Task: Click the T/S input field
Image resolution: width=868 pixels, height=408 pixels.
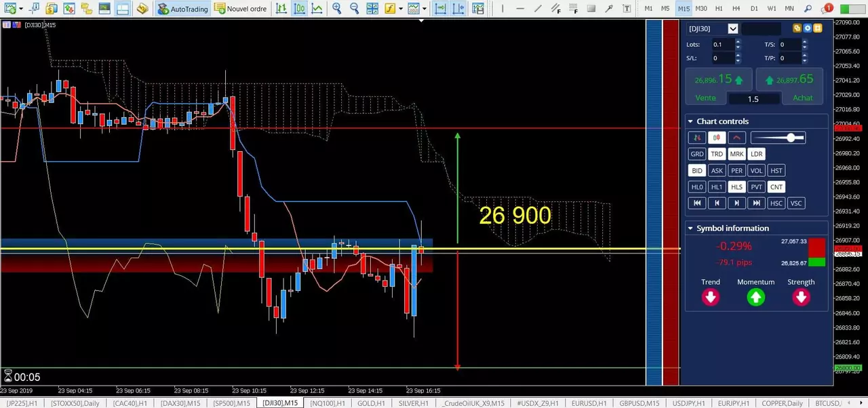Action: [x=789, y=44]
